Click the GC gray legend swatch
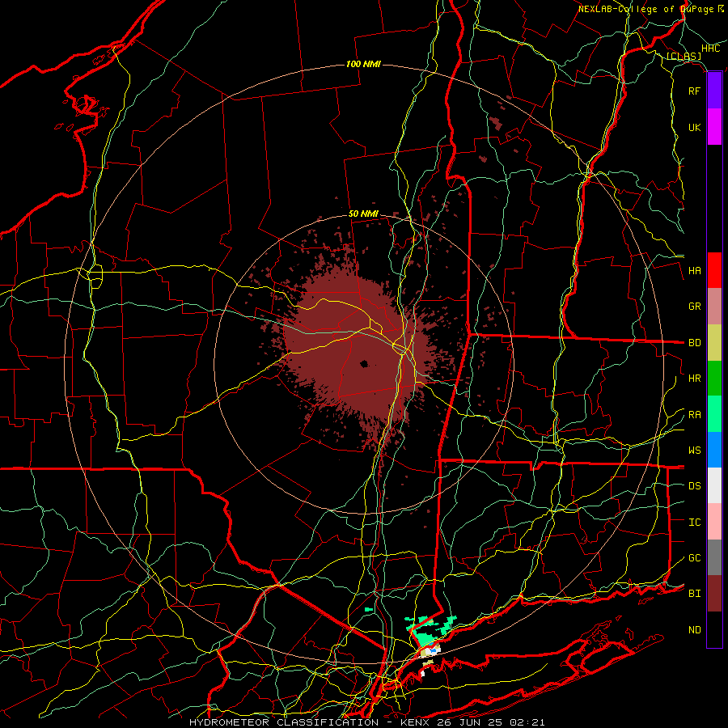The image size is (728, 728). point(714,557)
